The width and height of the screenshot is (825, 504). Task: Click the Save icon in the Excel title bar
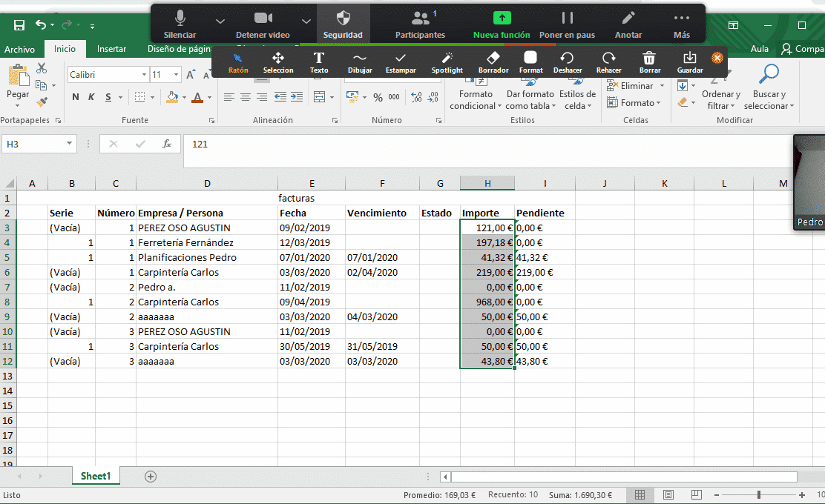pos(19,24)
